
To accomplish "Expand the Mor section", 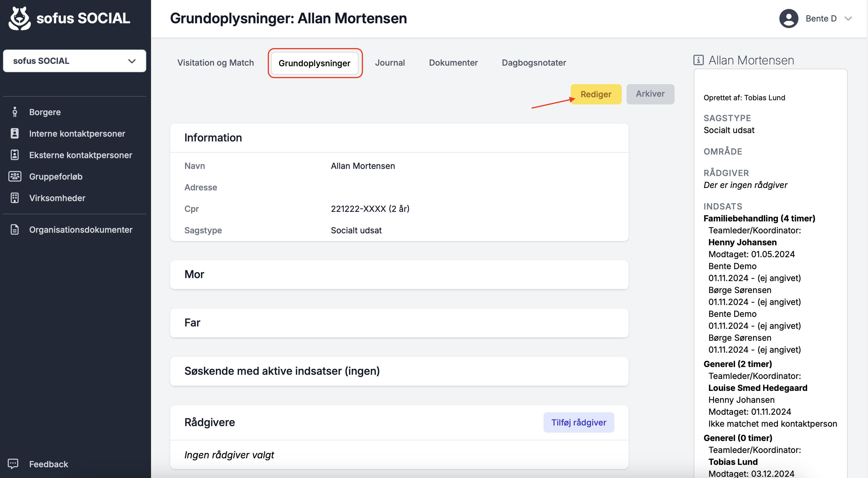I will [399, 274].
